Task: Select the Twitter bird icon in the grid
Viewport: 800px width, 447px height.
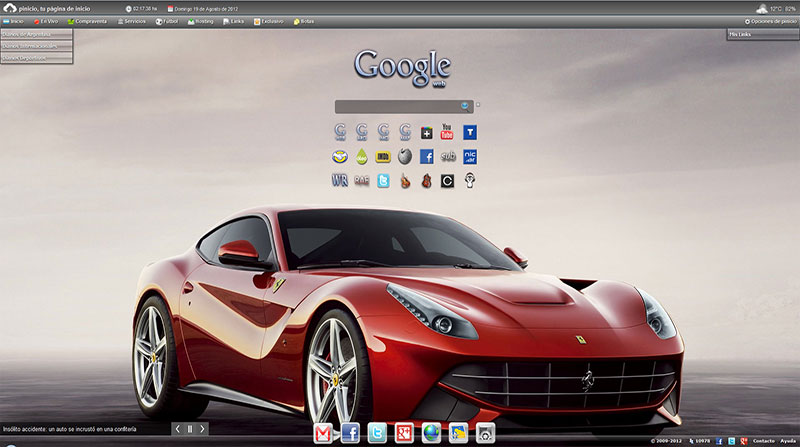Action: tap(383, 181)
